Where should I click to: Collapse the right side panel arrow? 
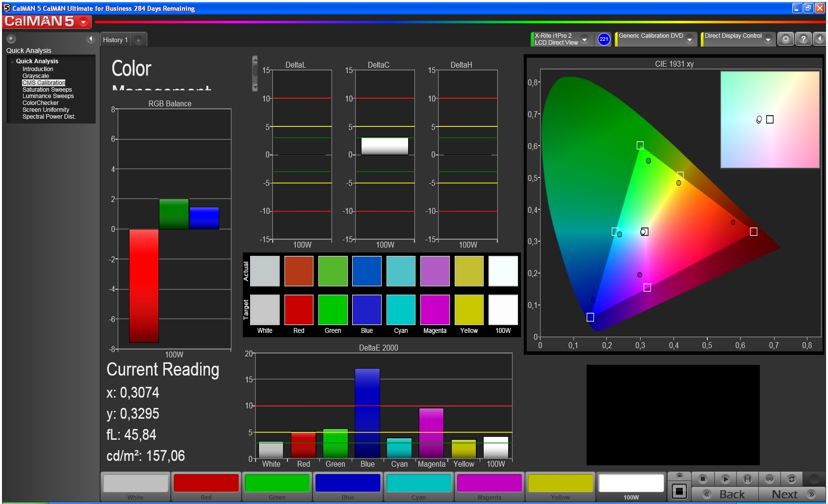coord(820,39)
